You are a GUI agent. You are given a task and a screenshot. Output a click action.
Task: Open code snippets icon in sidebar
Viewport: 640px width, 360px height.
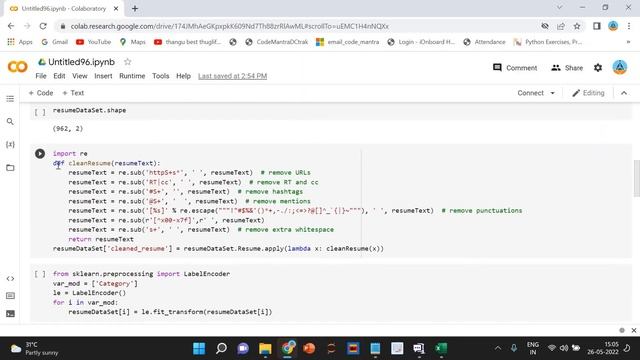(x=10, y=278)
